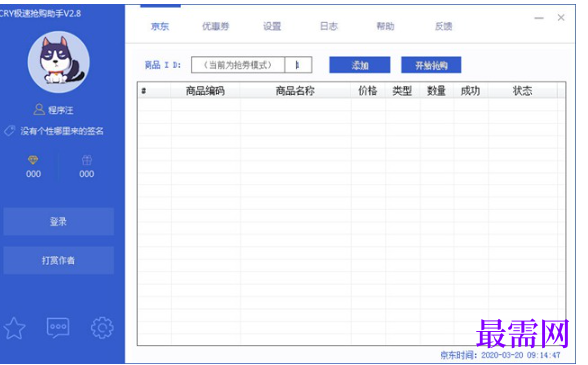
Task: Click the username 程序汪
Action: (x=61, y=110)
